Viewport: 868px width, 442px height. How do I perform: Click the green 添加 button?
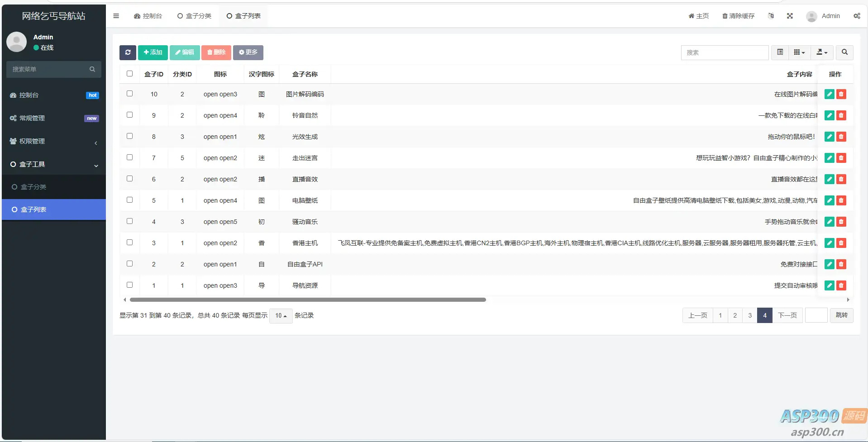click(x=153, y=52)
